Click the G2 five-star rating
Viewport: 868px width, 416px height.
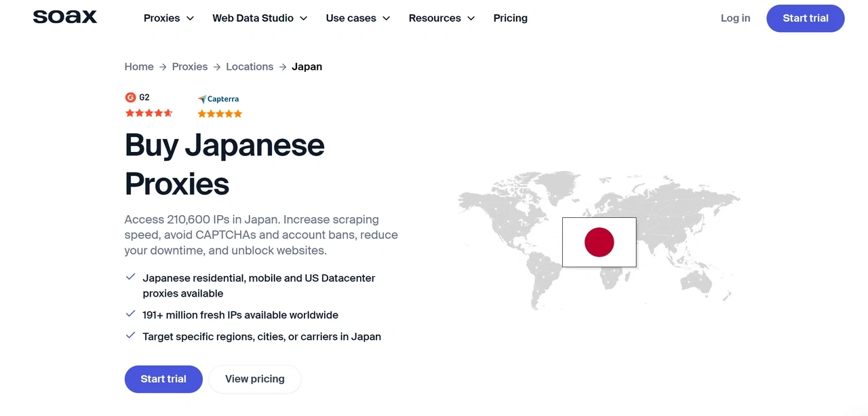pos(149,113)
